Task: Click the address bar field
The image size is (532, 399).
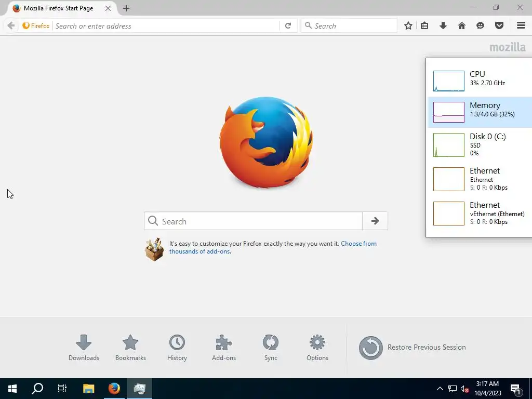Action: point(166,26)
